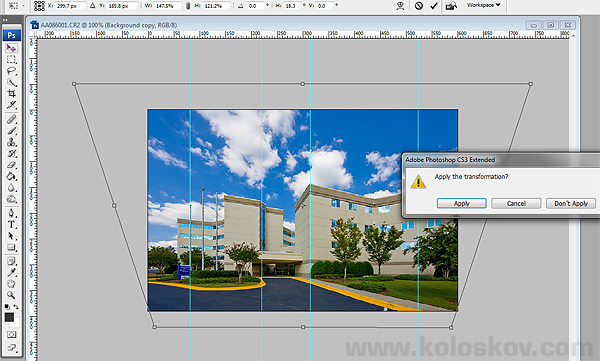Click the horizontal skew H field
This screenshot has height=361, width=600.
(293, 6)
